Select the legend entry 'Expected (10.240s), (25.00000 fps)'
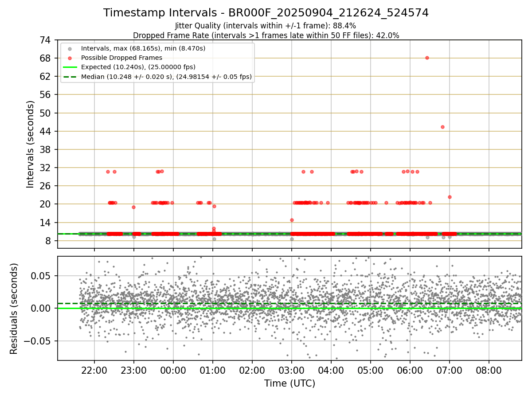This screenshot has width=532, height=399. click(x=138, y=67)
